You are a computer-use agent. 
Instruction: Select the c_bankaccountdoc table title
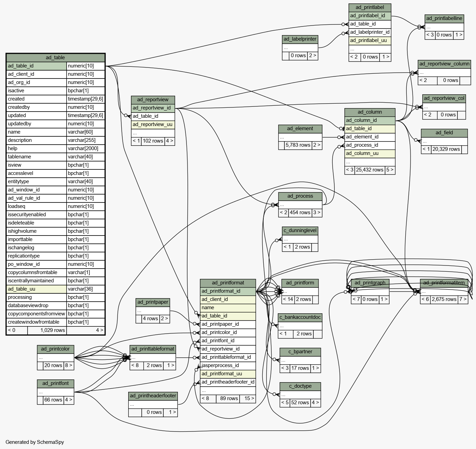[300, 317]
